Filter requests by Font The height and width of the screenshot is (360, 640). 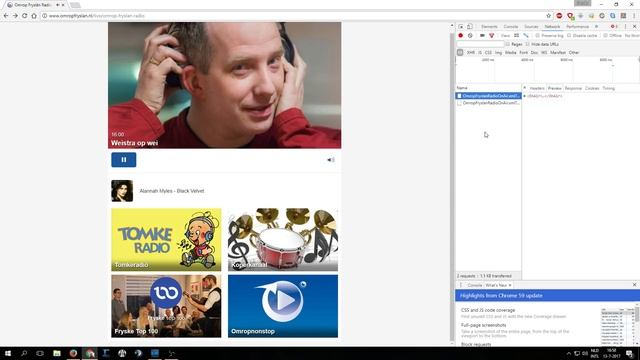(524, 52)
